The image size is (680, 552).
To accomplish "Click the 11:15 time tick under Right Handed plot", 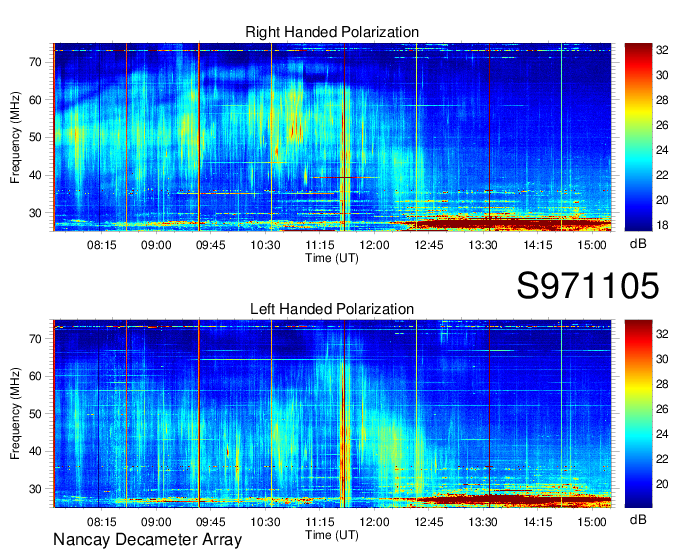I will 320,245.
